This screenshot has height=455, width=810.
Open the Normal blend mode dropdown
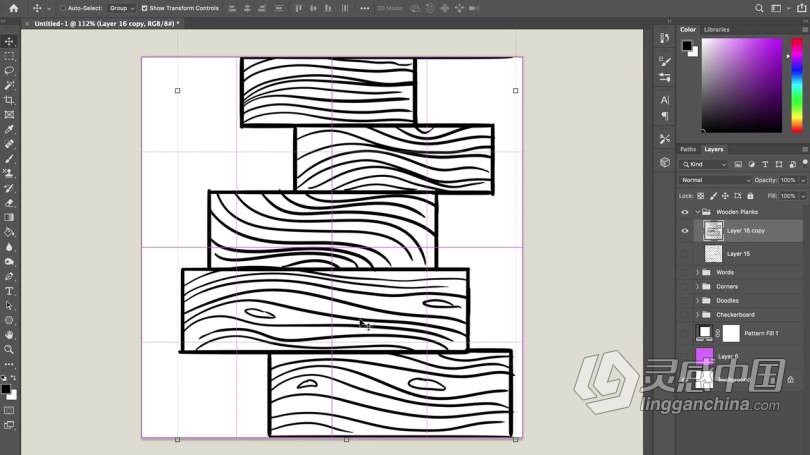point(715,180)
